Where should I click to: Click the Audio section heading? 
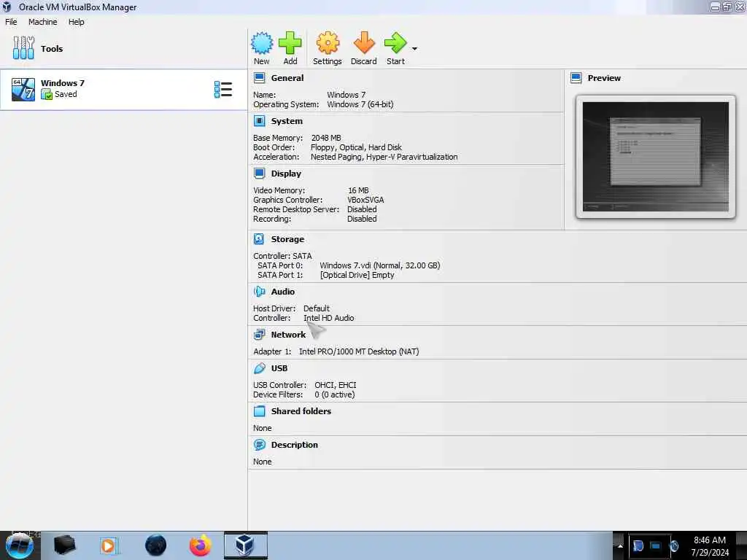coord(283,292)
